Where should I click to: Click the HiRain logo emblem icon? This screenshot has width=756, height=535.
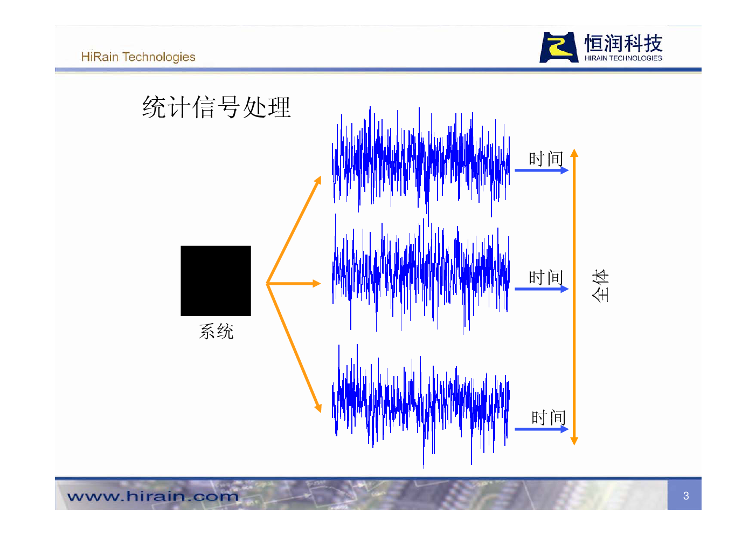[559, 47]
